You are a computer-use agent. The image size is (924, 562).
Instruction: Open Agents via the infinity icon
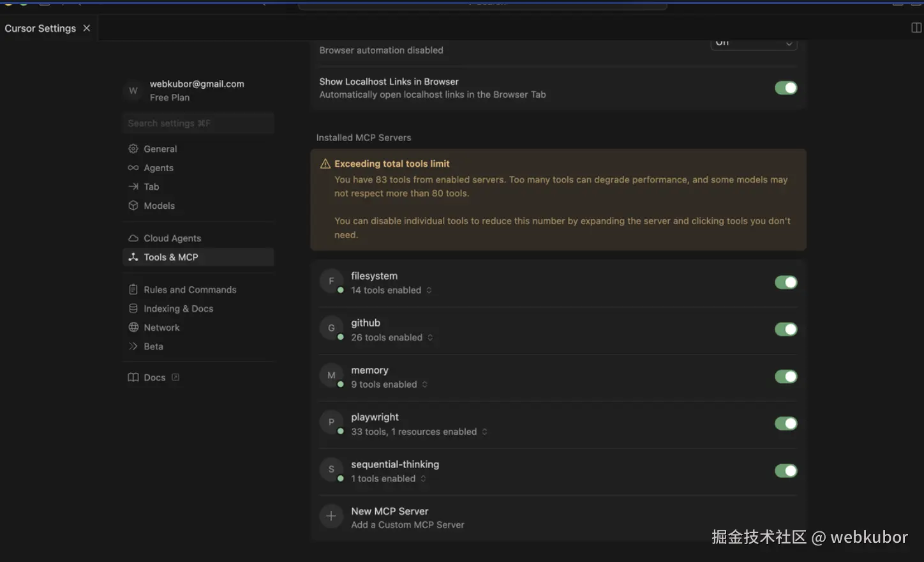coord(133,168)
